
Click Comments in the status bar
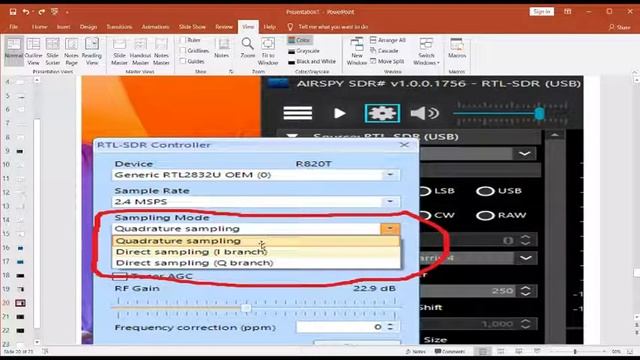click(x=450, y=351)
